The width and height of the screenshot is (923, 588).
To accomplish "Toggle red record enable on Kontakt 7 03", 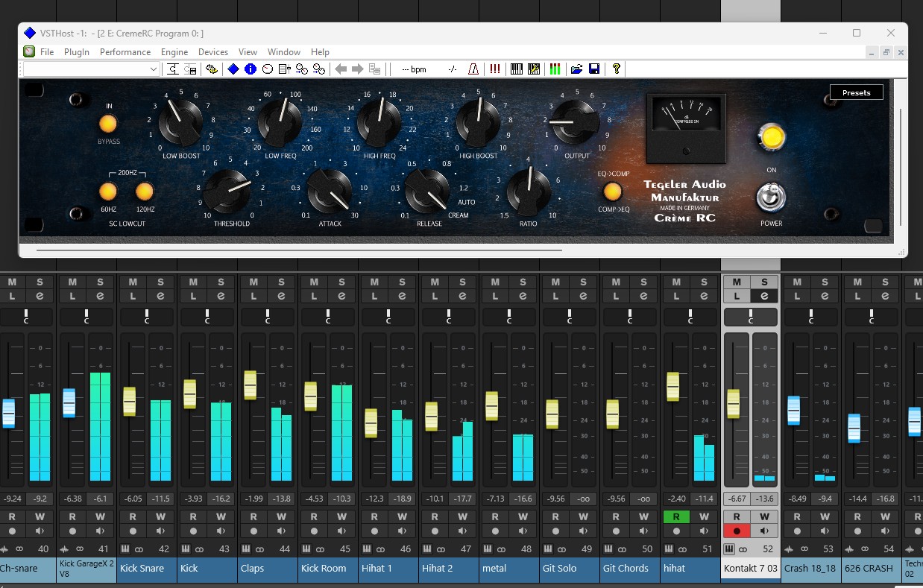I will (737, 531).
